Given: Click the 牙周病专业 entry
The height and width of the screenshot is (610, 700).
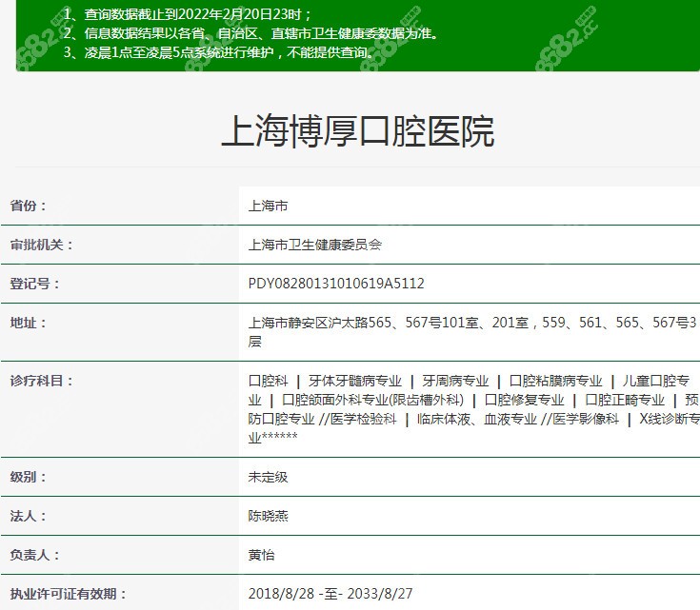Looking at the screenshot, I should (x=455, y=381).
